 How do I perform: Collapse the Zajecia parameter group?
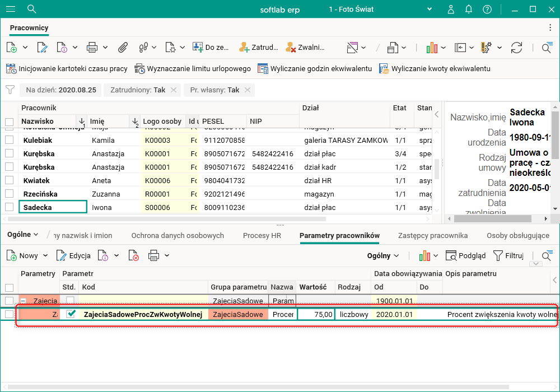point(24,301)
